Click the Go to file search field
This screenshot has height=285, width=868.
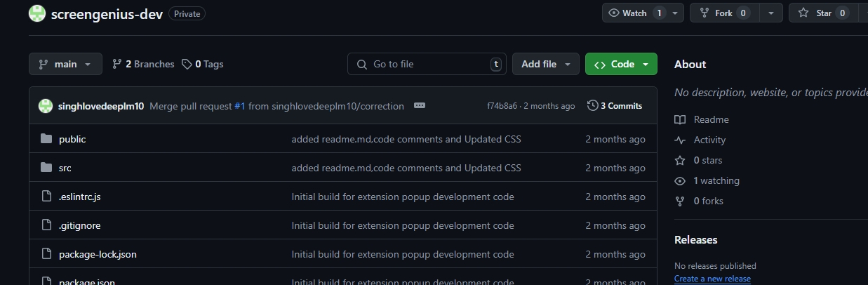click(427, 64)
